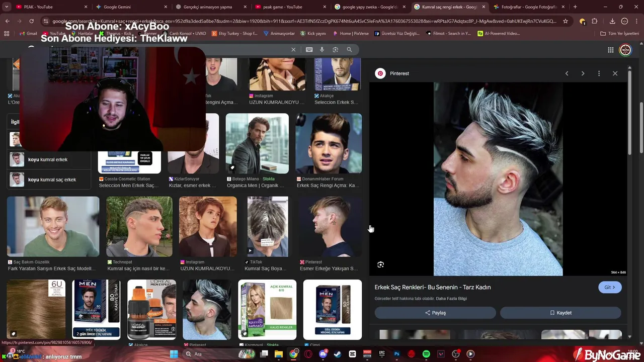Image resolution: width=644 pixels, height=362 pixels.
Task: Submit search with magnifier icon
Action: 349,49
